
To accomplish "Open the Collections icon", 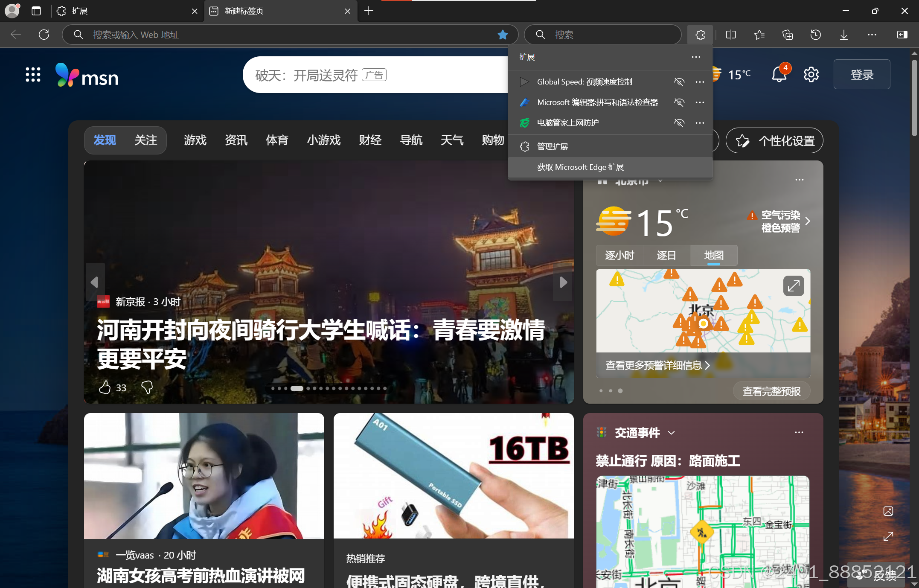I will click(787, 35).
